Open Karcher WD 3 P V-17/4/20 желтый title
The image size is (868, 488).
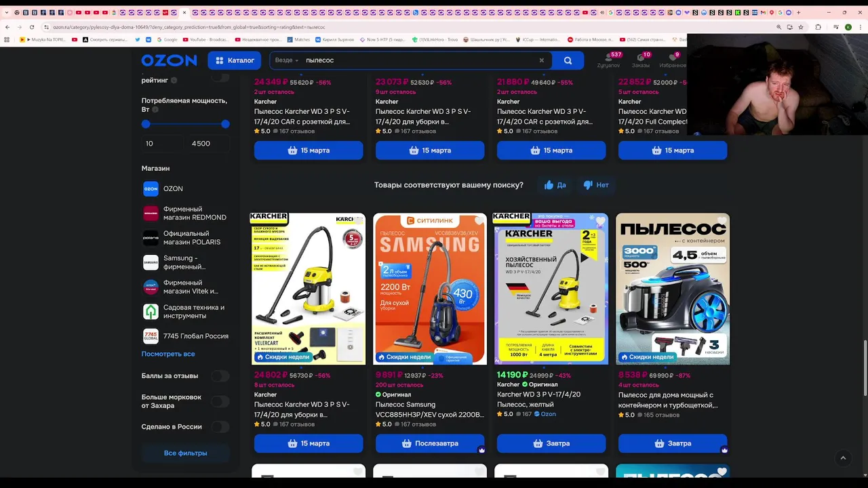(x=539, y=399)
